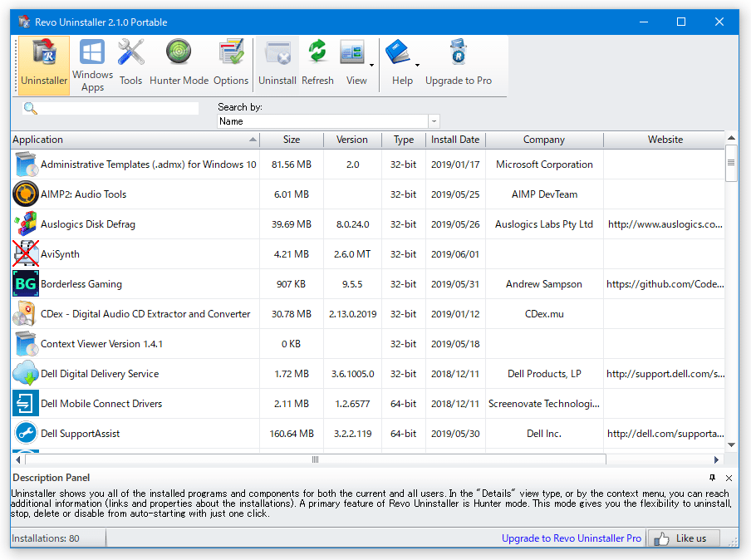The width and height of the screenshot is (751, 560).
Task: Click Upgrade to Revo Uninstaller Pro link
Action: [571, 538]
